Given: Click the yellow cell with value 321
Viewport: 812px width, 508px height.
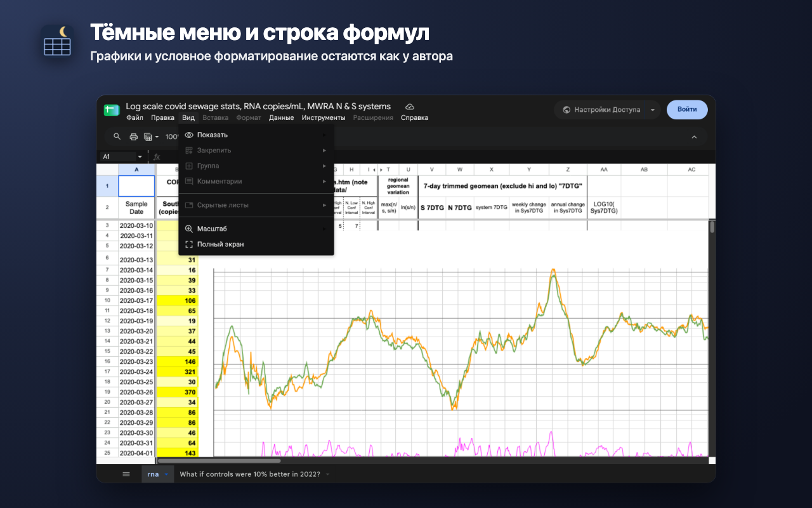Looking at the screenshot, I should pos(177,371).
